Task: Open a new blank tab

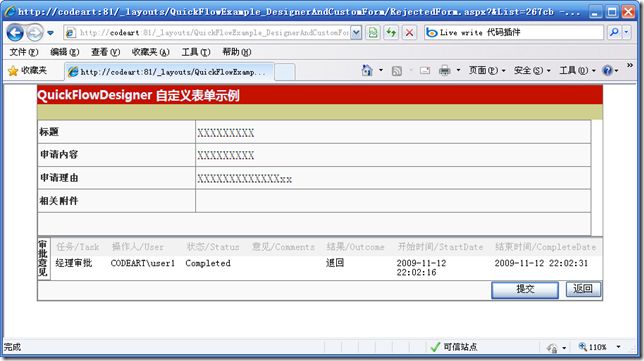Action: pos(285,72)
